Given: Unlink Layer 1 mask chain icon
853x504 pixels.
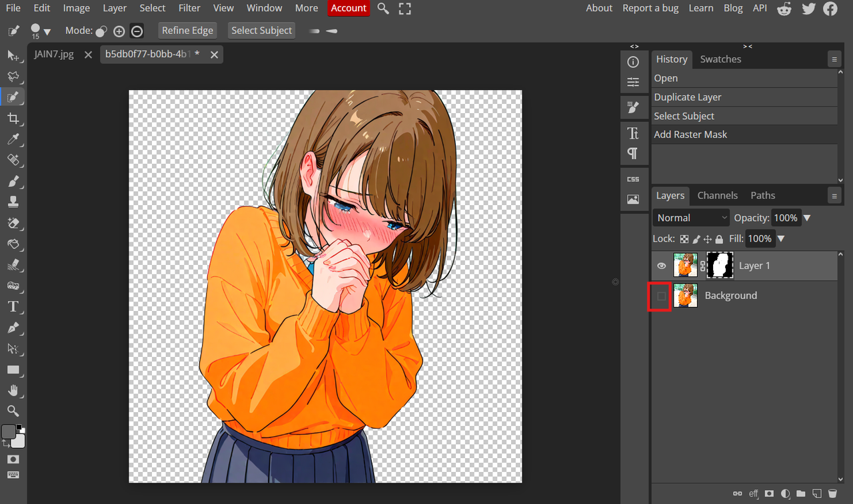Looking at the screenshot, I should click(x=702, y=266).
